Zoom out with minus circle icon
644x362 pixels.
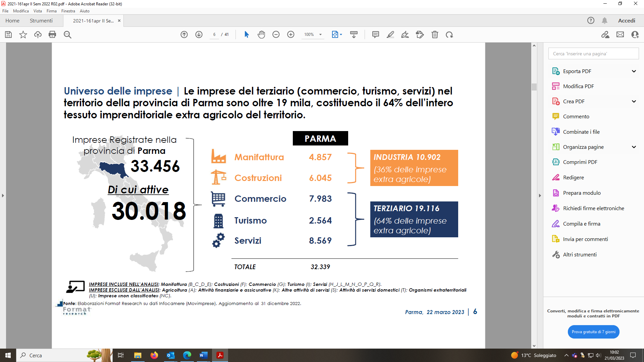(x=276, y=35)
